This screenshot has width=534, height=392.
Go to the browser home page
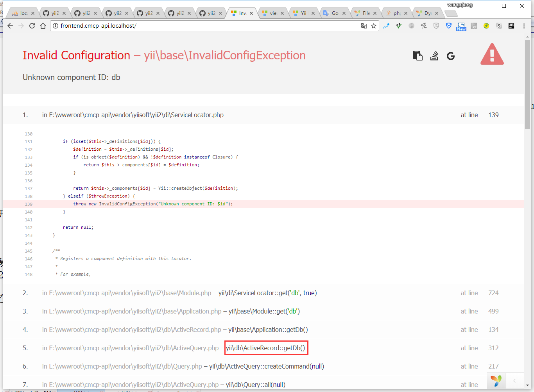point(43,26)
